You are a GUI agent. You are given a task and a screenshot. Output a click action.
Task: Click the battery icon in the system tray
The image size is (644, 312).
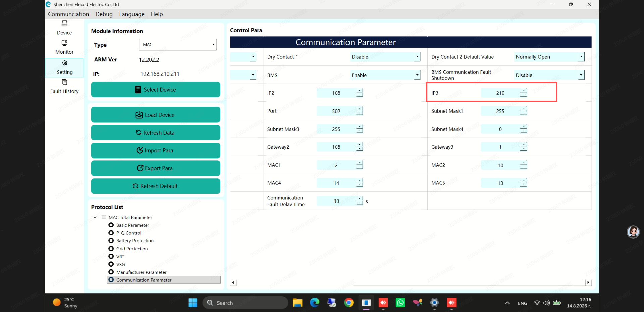coord(557,303)
